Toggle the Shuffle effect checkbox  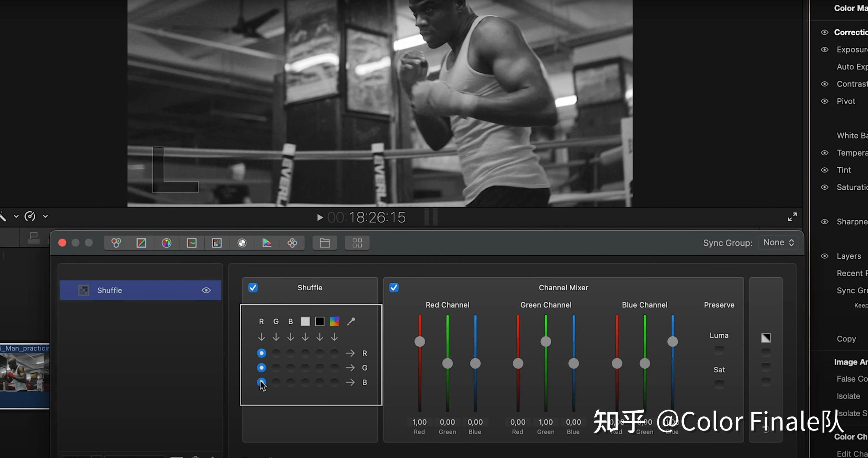253,288
